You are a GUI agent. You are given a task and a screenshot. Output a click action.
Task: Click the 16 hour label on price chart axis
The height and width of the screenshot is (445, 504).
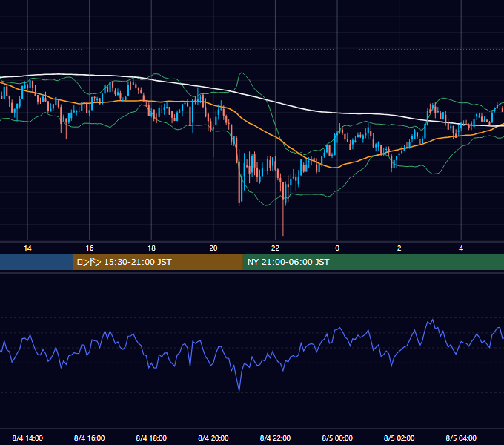[x=90, y=248]
